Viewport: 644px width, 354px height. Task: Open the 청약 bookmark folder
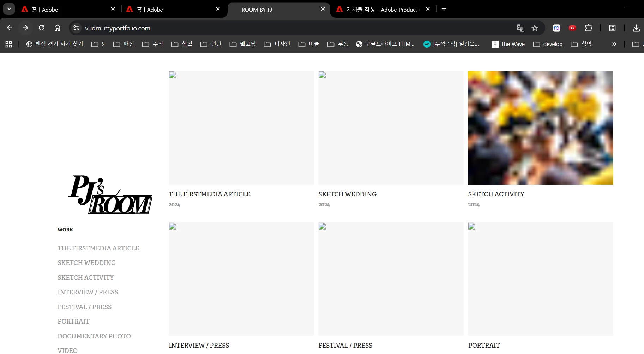pos(581,44)
